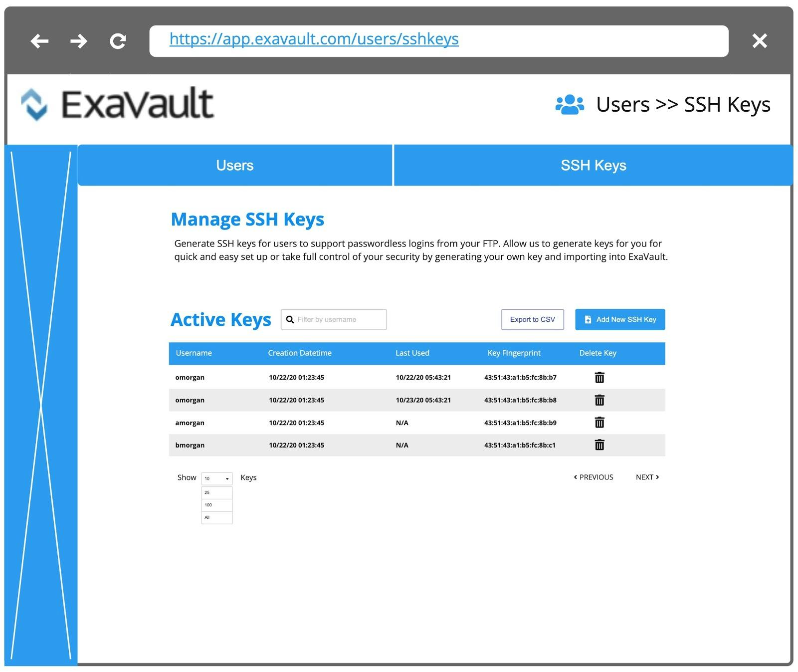Click the file icon on Add New SSH Key

pyautogui.click(x=588, y=319)
